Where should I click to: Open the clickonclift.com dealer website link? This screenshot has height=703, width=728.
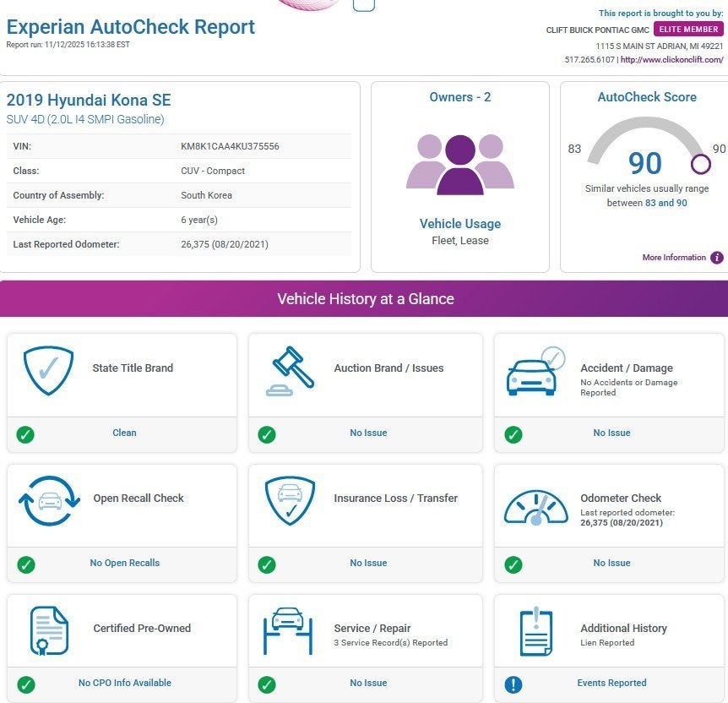[672, 60]
